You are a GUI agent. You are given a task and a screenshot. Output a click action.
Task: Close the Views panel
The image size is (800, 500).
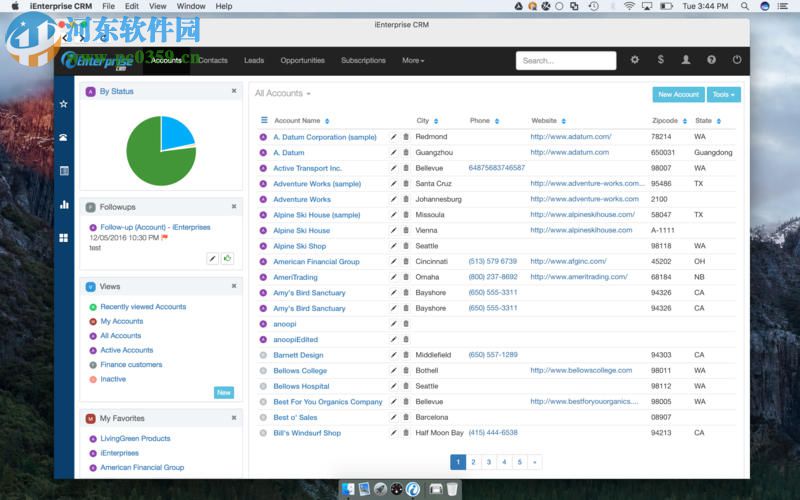click(234, 286)
